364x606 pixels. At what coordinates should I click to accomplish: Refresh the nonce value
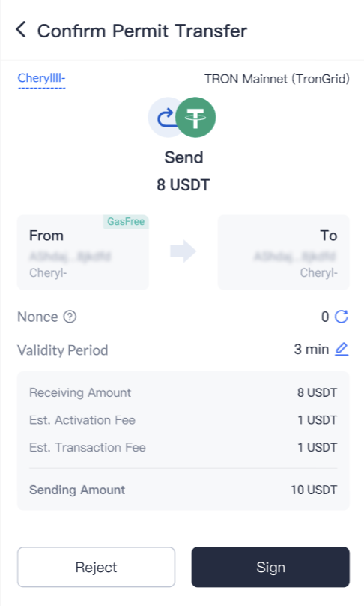(x=342, y=316)
